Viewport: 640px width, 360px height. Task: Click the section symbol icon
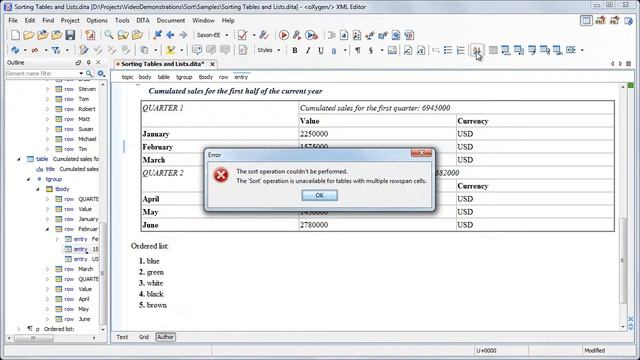click(x=371, y=50)
